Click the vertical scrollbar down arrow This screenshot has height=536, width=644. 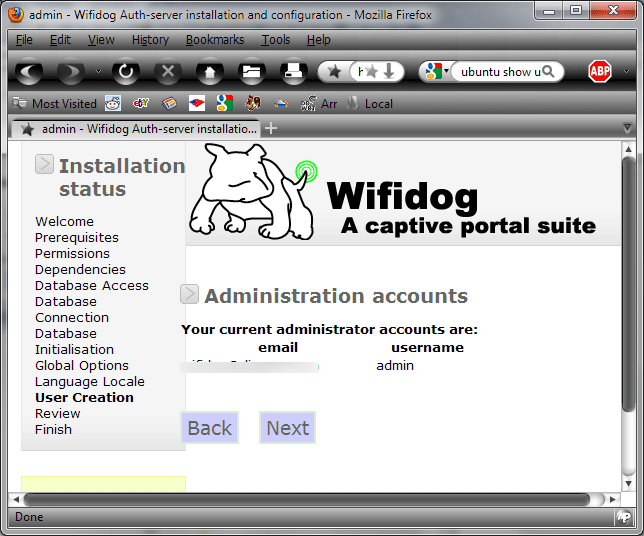(x=628, y=484)
